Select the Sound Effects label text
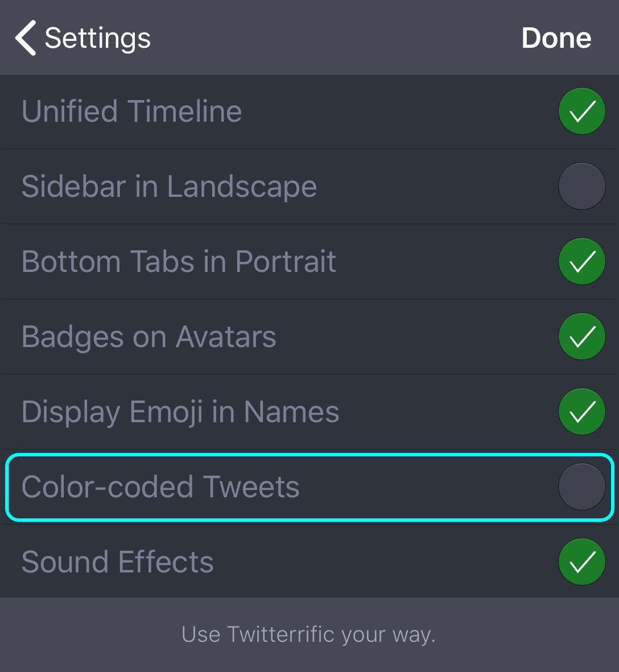This screenshot has width=619, height=672. [117, 562]
